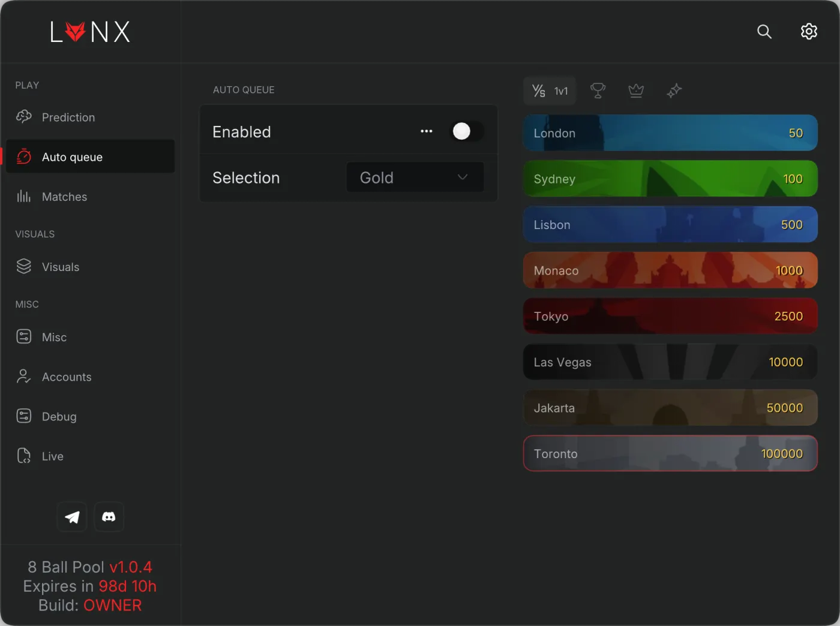Select the trophy tournament mode icon

[x=598, y=91]
